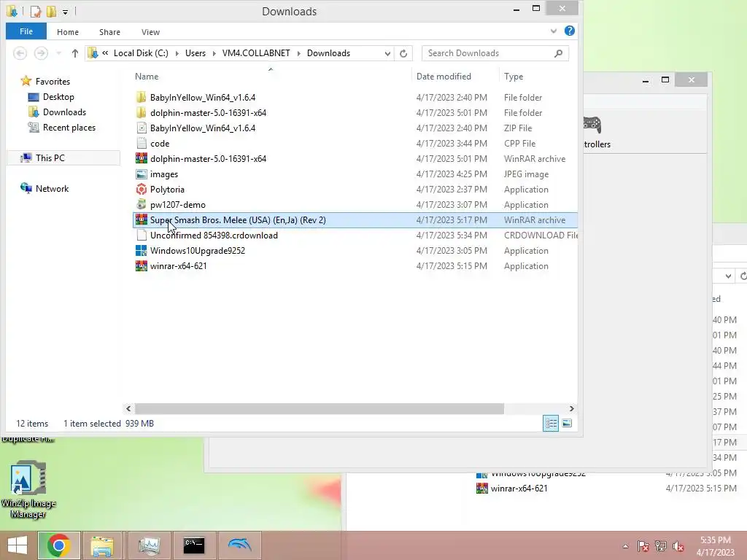Open the File ribbon tab
Viewport: 747px width, 560px height.
point(26,31)
